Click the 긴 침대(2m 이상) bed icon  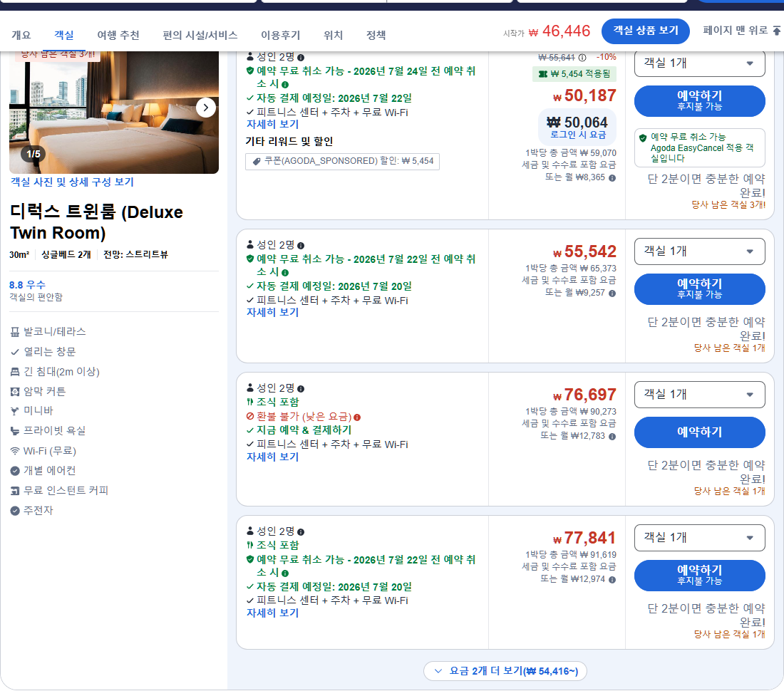15,372
